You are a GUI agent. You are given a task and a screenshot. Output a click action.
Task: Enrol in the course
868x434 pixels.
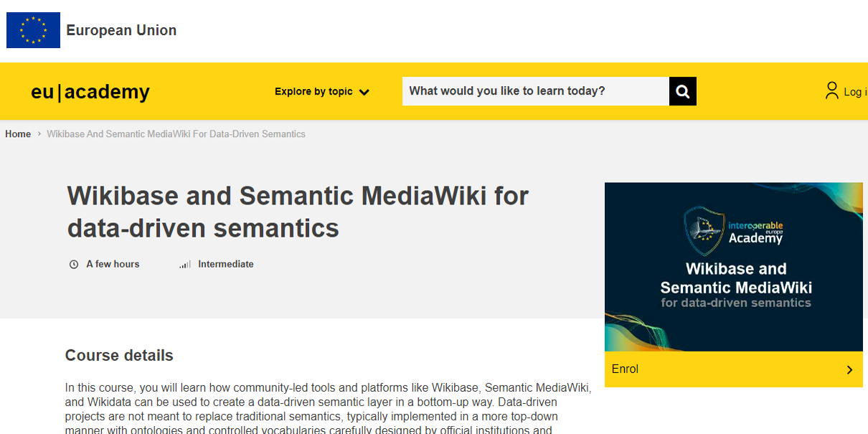click(x=626, y=369)
